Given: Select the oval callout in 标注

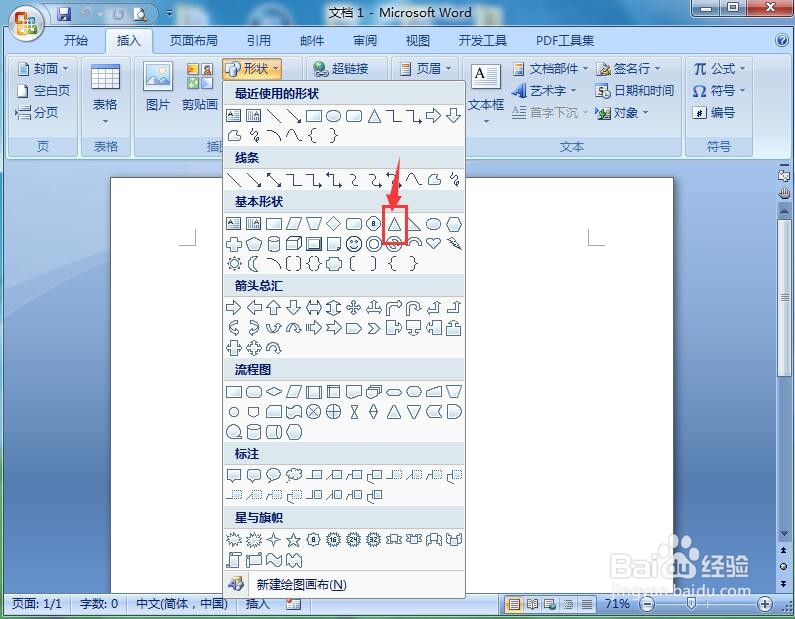Looking at the screenshot, I should (274, 475).
